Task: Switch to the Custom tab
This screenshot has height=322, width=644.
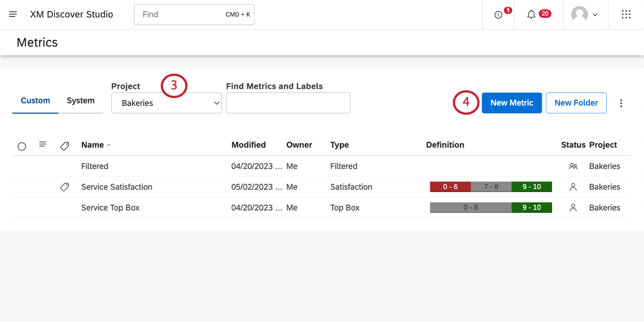Action: point(35,101)
